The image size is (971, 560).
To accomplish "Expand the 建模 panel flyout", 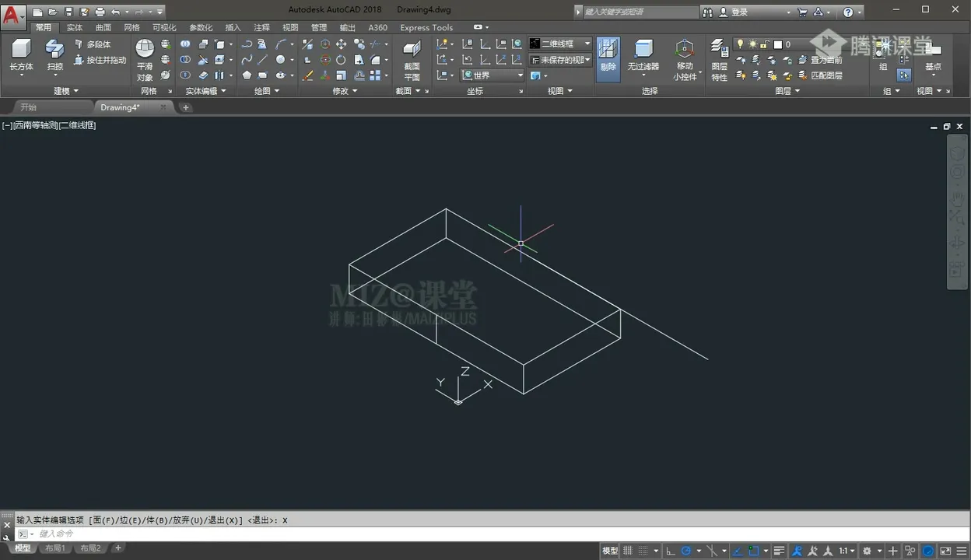I will [x=65, y=91].
